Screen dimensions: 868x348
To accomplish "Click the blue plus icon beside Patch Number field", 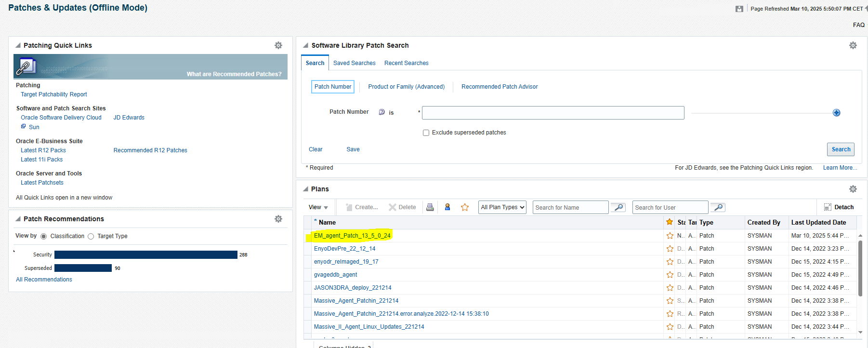I will pos(837,113).
